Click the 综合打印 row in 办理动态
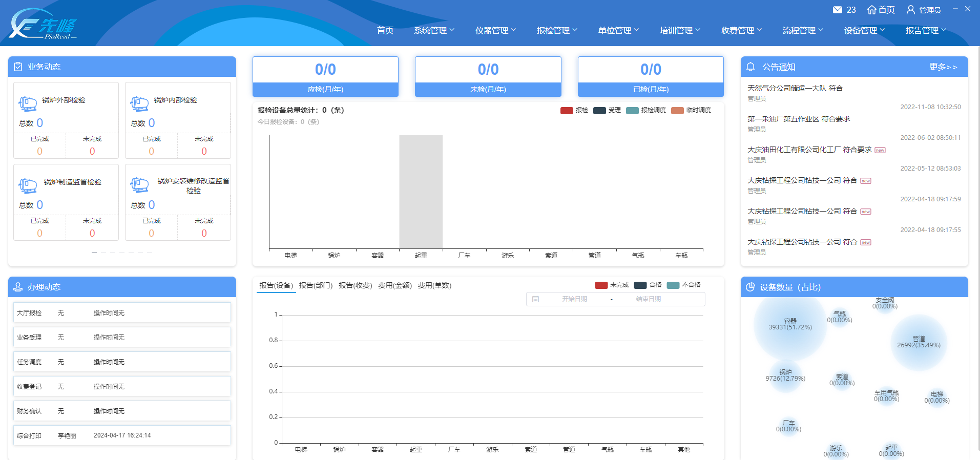Image resolution: width=980 pixels, height=460 pixels. (x=122, y=435)
